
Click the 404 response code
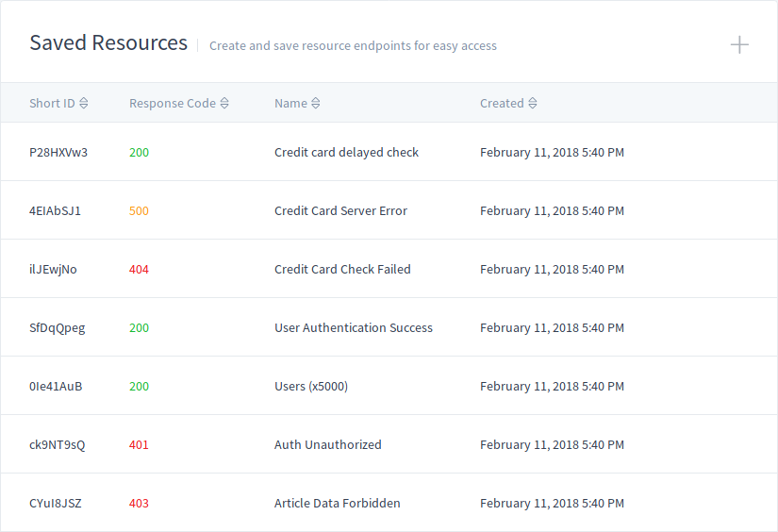tap(139, 270)
